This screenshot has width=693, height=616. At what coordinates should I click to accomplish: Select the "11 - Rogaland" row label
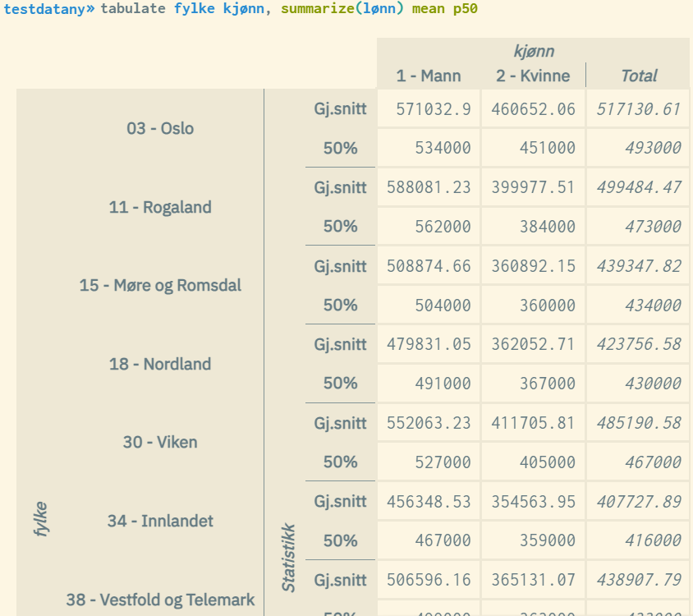pos(160,207)
